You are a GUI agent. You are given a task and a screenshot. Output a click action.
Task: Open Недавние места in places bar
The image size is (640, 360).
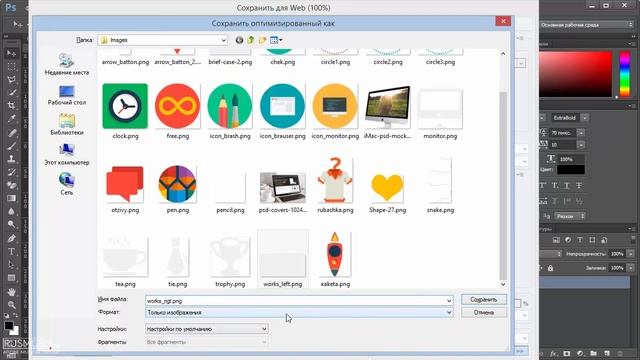coord(67,64)
